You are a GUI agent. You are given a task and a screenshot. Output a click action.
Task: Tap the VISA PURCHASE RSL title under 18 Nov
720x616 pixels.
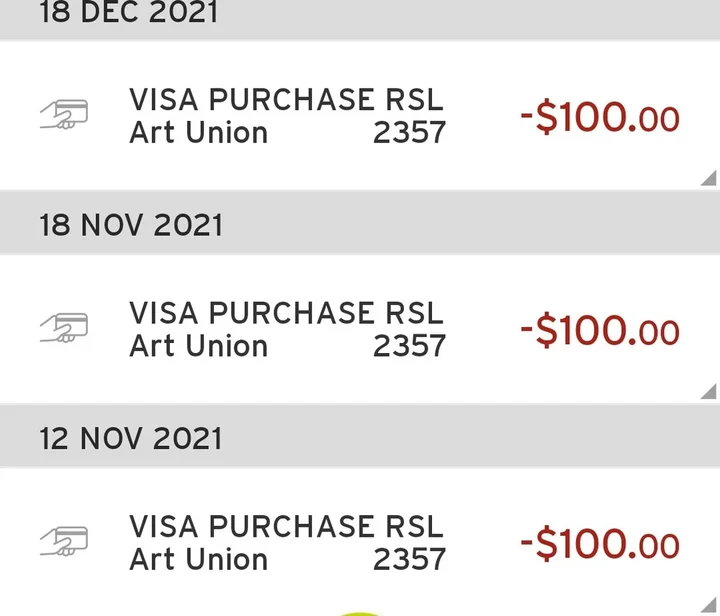click(x=286, y=313)
